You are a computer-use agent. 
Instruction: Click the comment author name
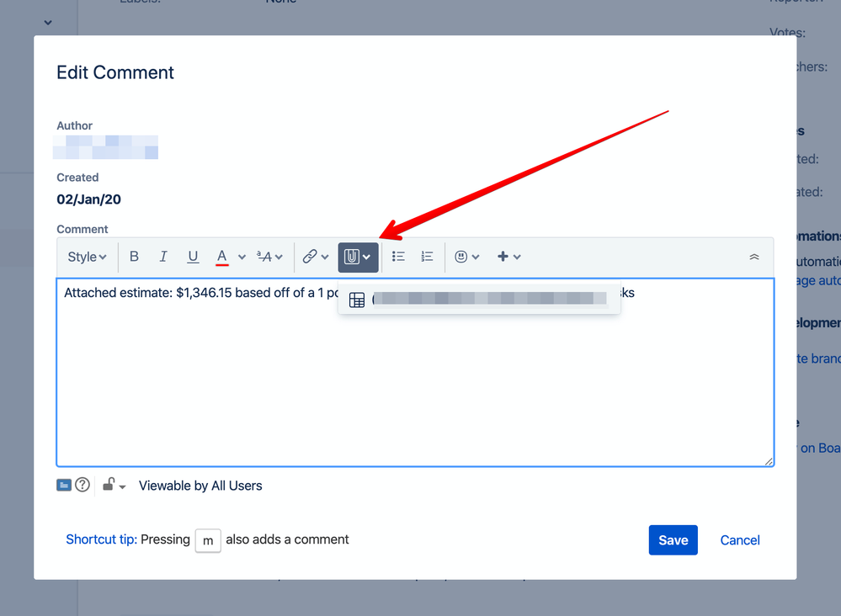pos(106,147)
